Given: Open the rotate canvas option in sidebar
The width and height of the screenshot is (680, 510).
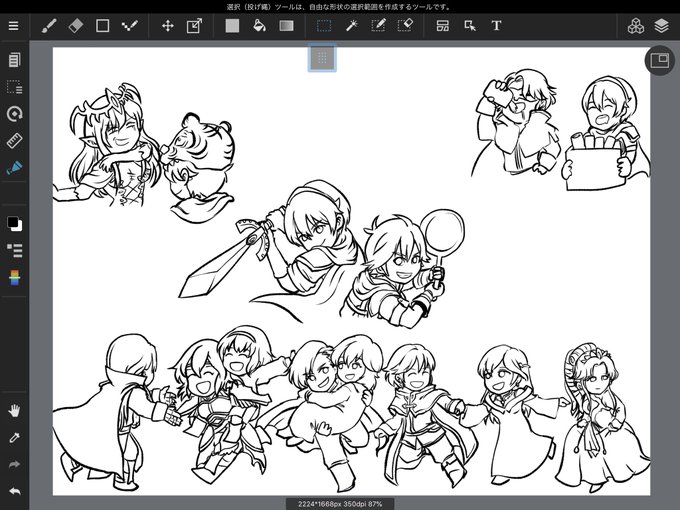Looking at the screenshot, I should point(14,114).
